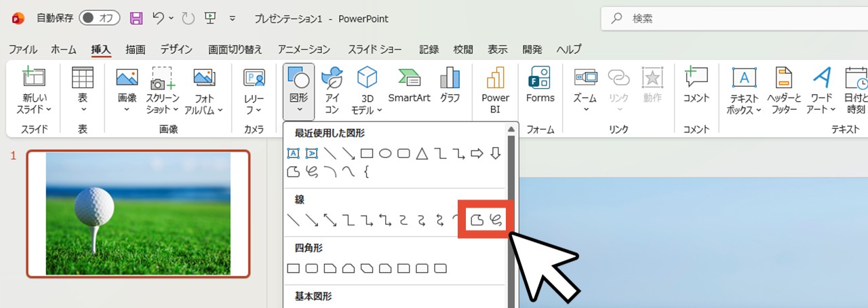Image resolution: width=868 pixels, height=308 pixels.
Task: Switch to the 描画 tab
Action: pos(136,50)
